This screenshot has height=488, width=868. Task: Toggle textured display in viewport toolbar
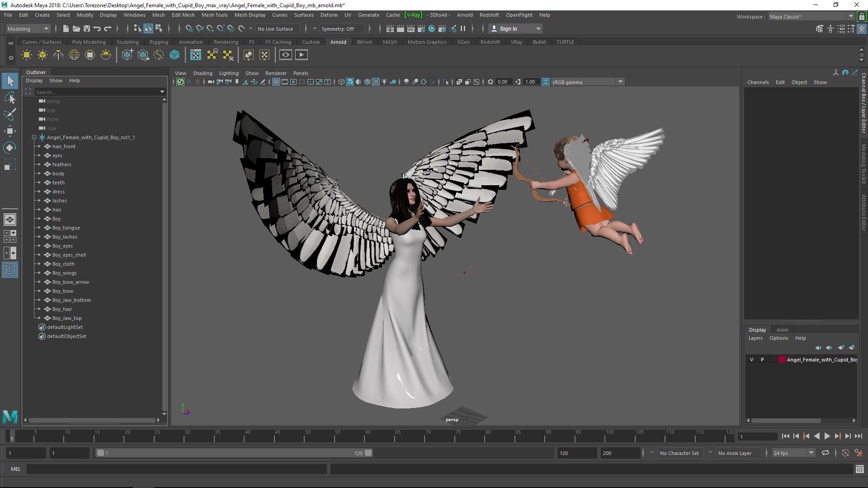click(x=376, y=82)
